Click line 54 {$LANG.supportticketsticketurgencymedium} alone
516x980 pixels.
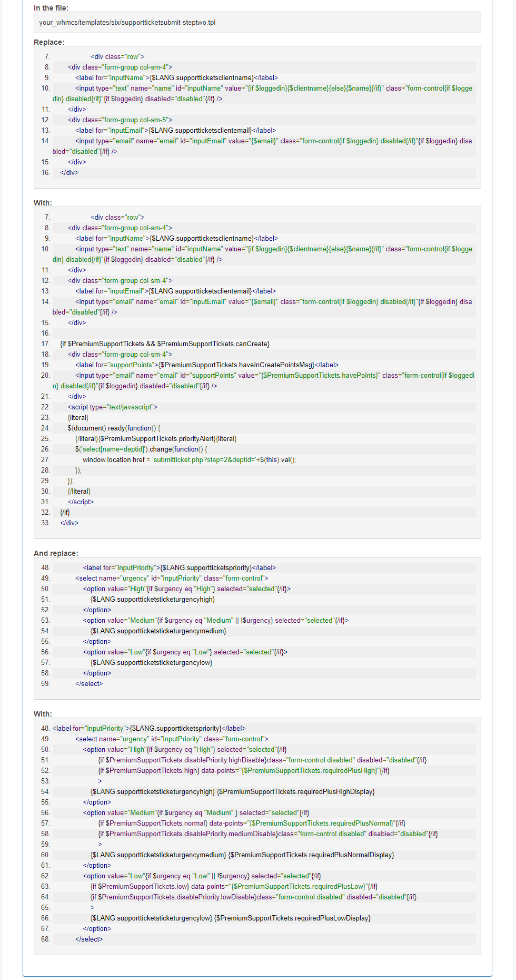pos(158,631)
